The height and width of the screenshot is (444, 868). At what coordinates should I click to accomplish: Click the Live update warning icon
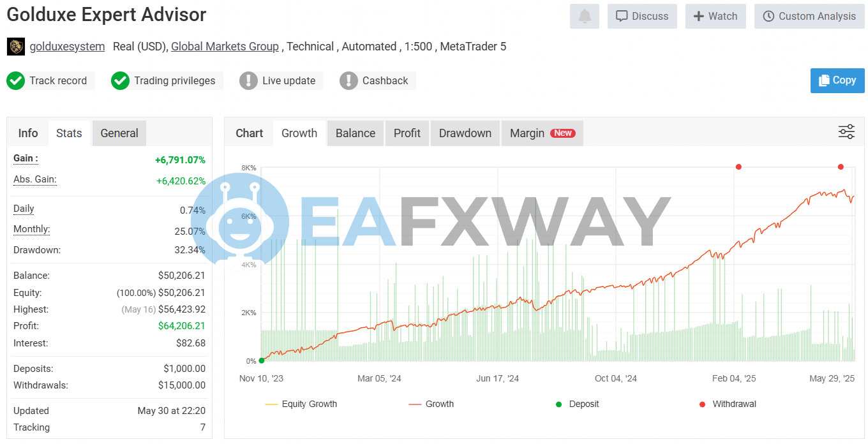point(248,81)
